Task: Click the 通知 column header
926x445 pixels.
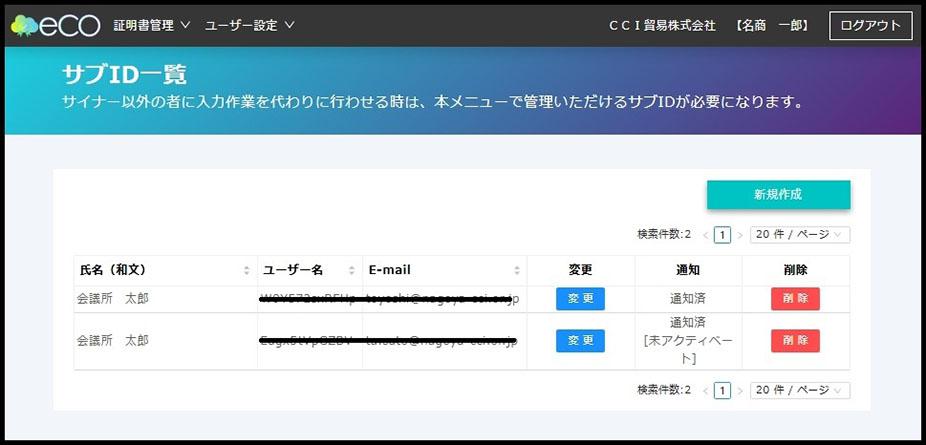Action: tap(688, 270)
